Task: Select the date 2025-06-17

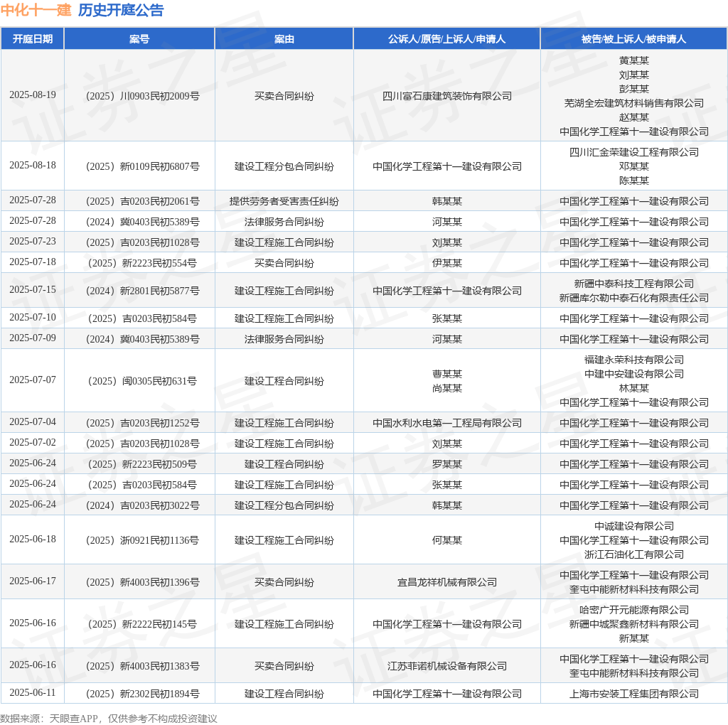Action: tap(33, 581)
